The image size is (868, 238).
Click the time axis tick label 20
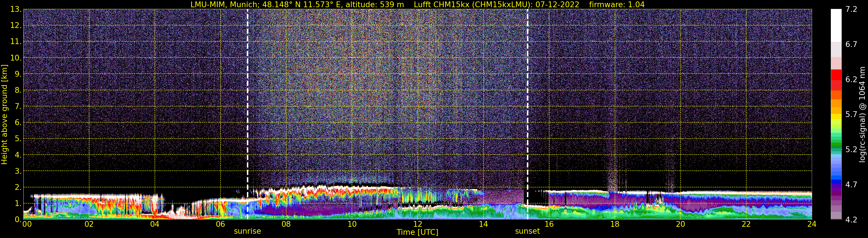[680, 224]
